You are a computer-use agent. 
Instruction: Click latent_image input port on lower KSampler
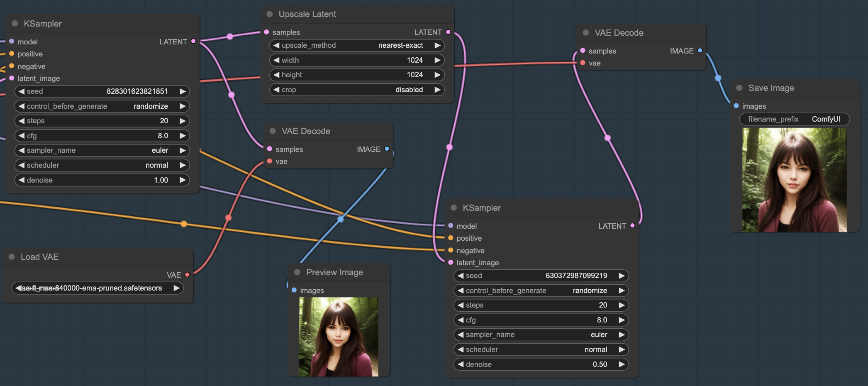coord(451,262)
